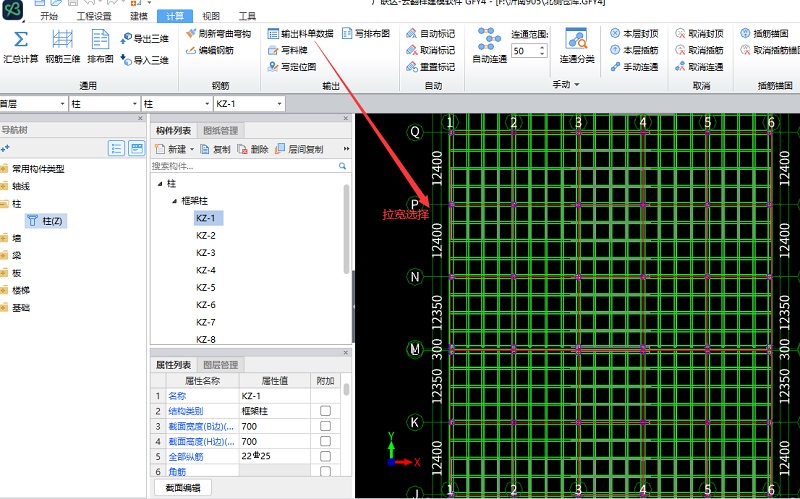Click component list vertical scrollbar
The image size is (800, 499).
[x=346, y=230]
